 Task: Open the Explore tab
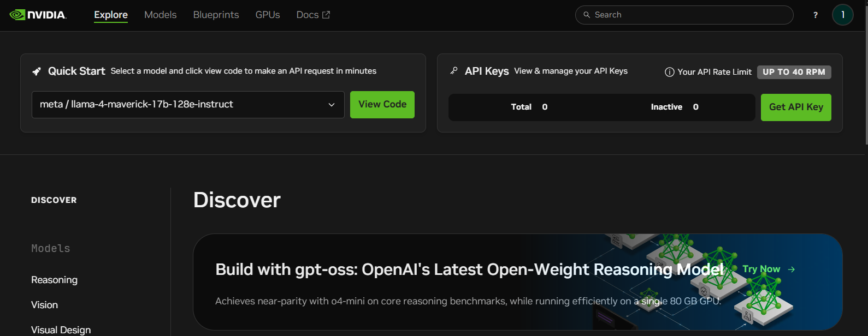(111, 15)
